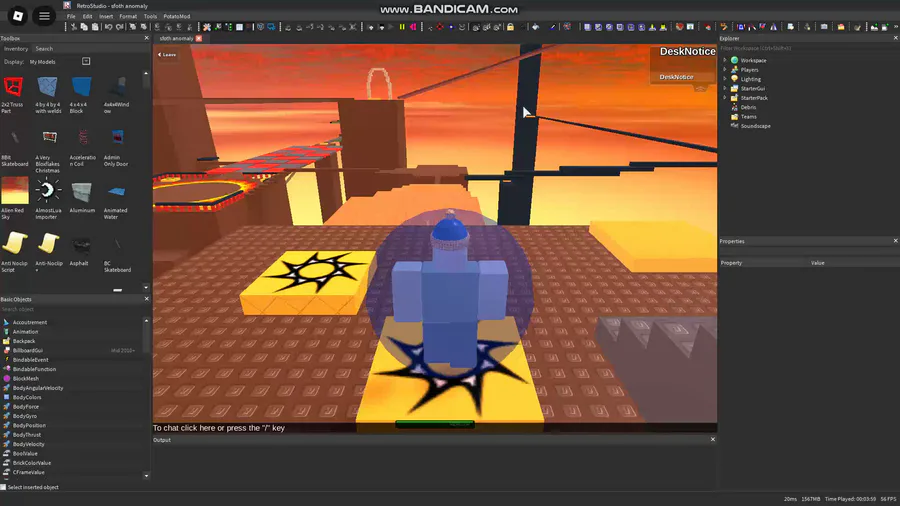
Task: Expand the Lighting tree node
Action: tap(725, 79)
